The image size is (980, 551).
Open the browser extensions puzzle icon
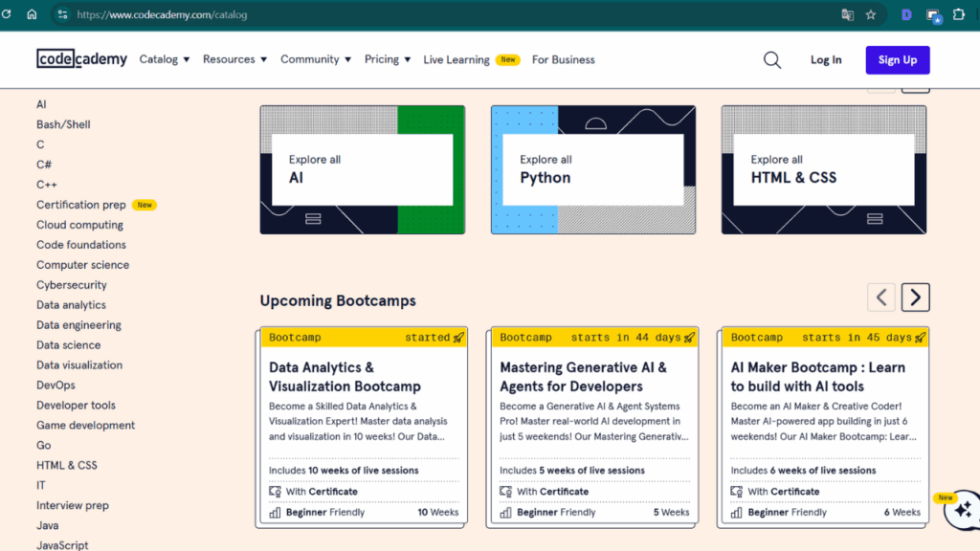point(961,14)
